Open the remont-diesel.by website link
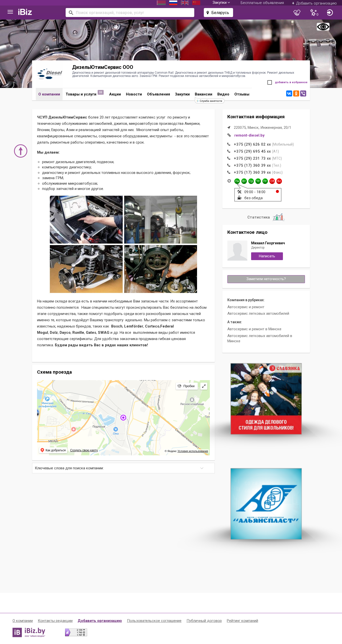342x644 pixels. coord(249,135)
